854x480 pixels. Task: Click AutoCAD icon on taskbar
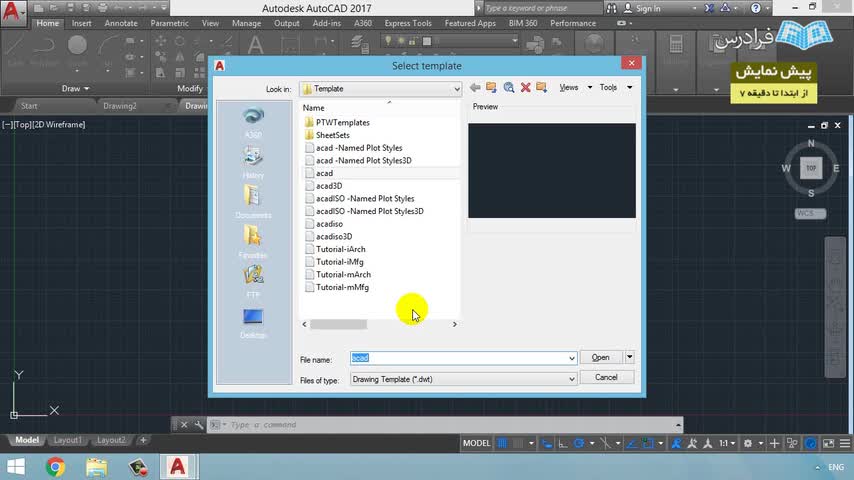[x=178, y=467]
